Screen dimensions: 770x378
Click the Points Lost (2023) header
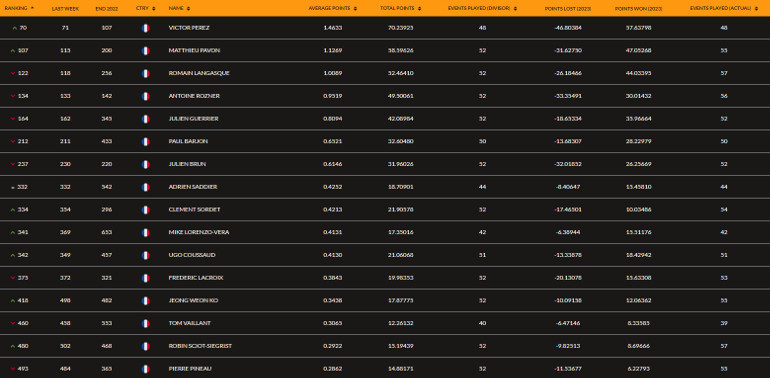568,8
